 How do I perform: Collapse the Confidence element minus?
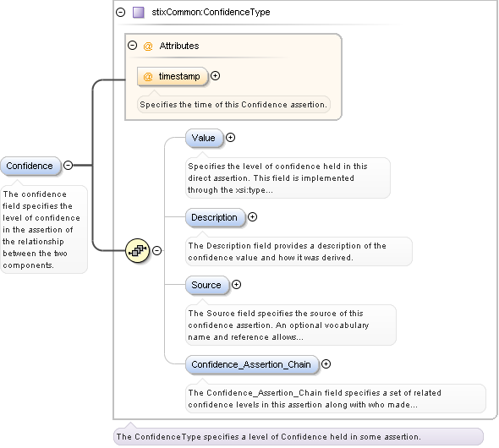click(69, 165)
